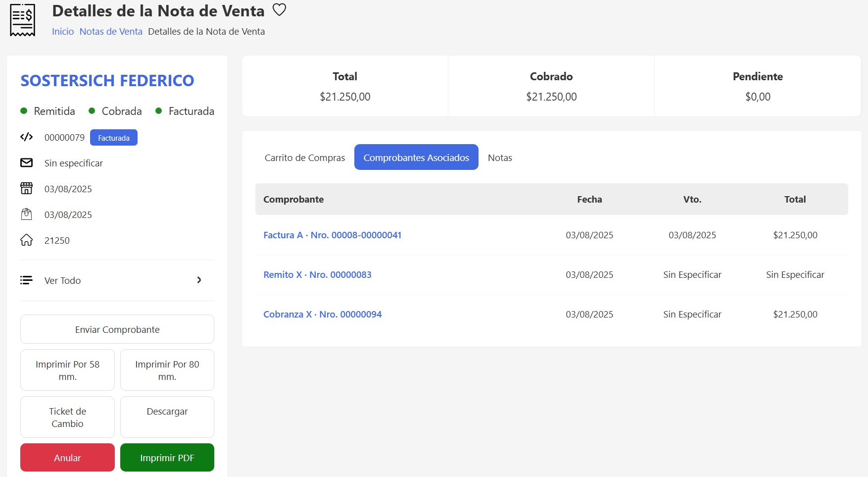This screenshot has height=477, width=868.
Task: Click the Enviar Comprobante button
Action: (x=117, y=329)
